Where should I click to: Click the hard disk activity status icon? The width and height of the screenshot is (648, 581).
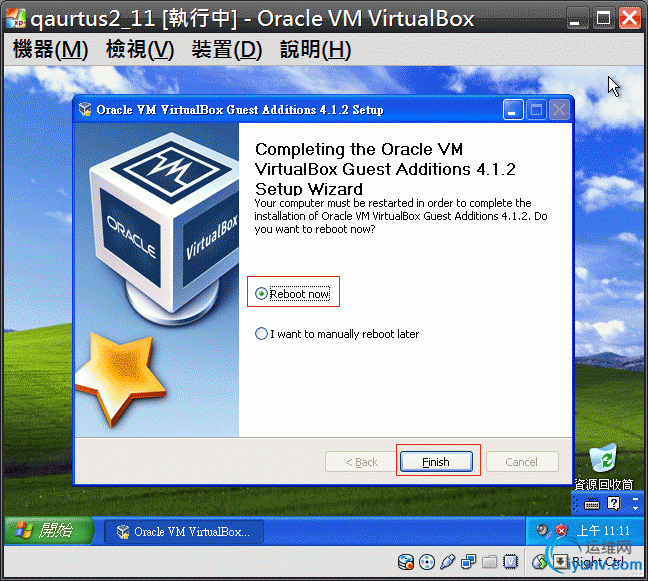click(405, 562)
